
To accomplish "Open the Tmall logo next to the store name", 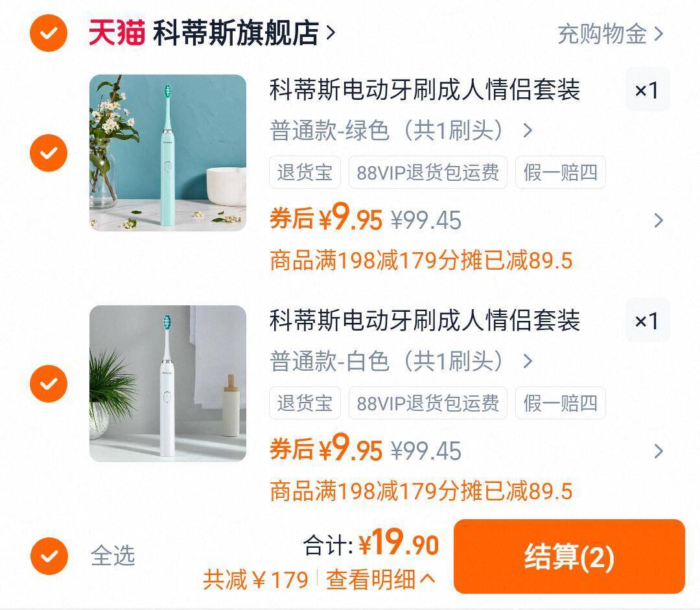I will (117, 33).
